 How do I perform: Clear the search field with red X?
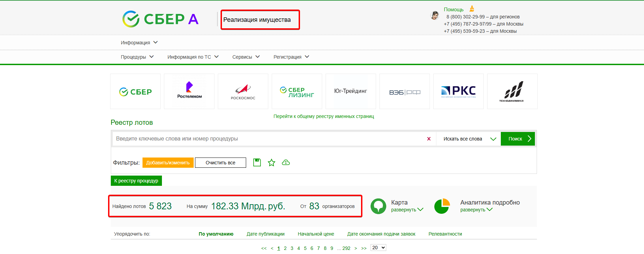[429, 139]
